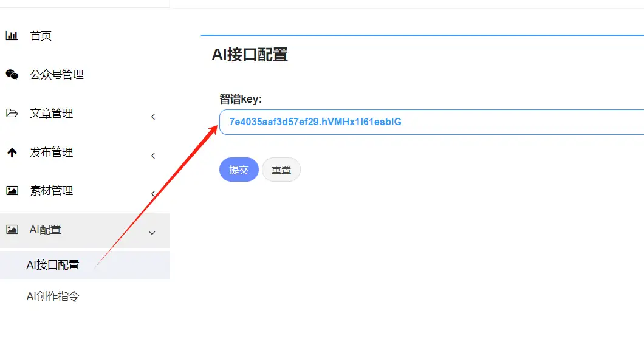Collapse the AI配置 submenu chevron
Image resolution: width=644 pixels, height=353 pixels.
click(152, 233)
